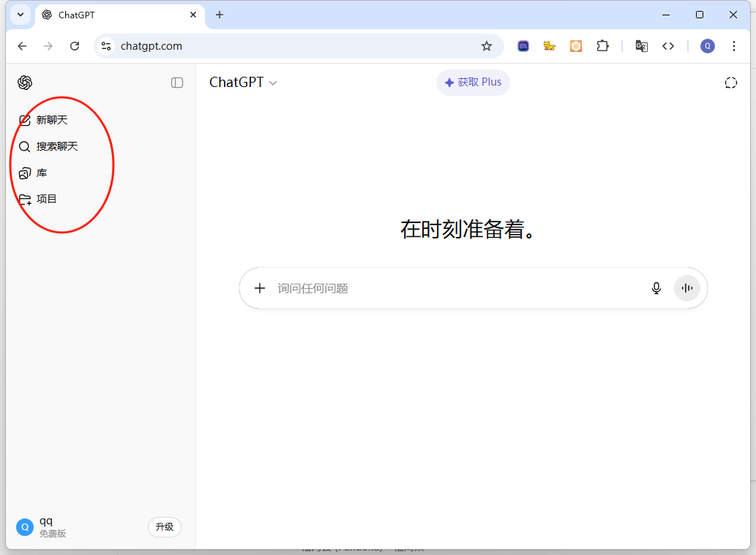This screenshot has width=756, height=555.
Task: Open the Extensions puzzle icon
Action: (603, 46)
